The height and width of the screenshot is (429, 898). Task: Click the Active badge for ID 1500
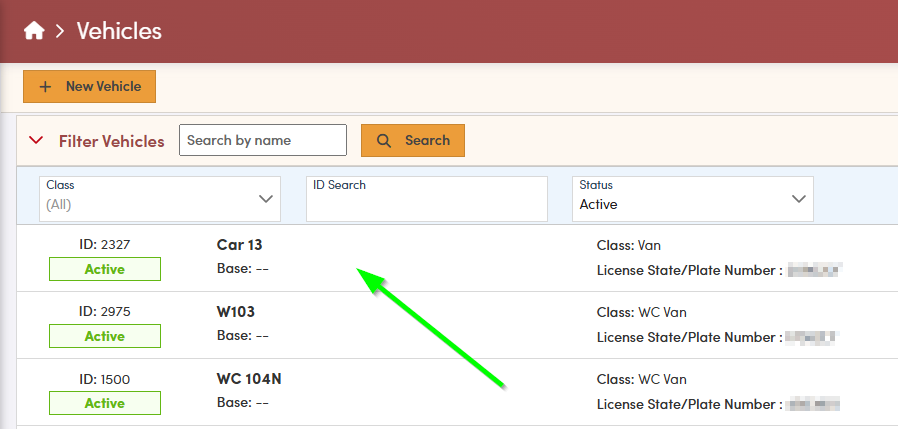[x=104, y=403]
